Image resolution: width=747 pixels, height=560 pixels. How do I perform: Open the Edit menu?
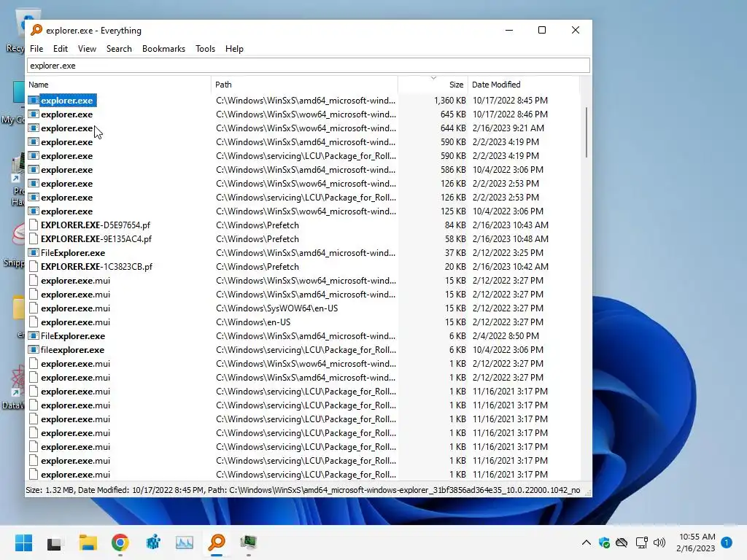pyautogui.click(x=60, y=49)
